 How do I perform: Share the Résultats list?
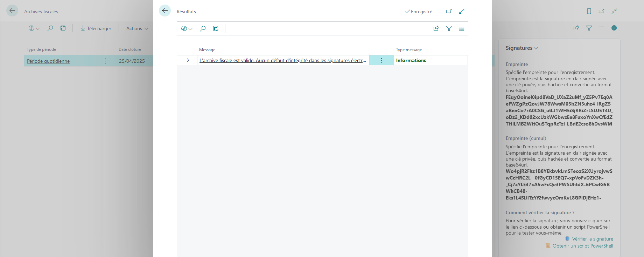click(x=436, y=28)
